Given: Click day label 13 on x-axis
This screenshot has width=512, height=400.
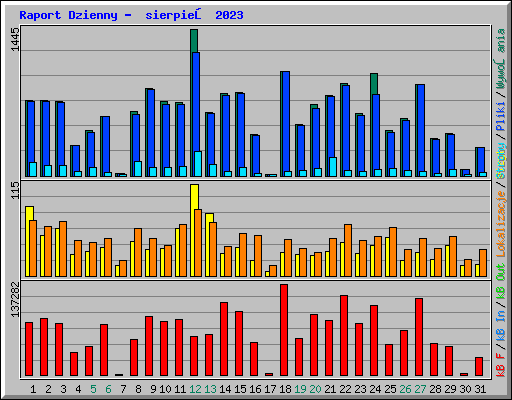Looking at the screenshot, I should 210,389.
